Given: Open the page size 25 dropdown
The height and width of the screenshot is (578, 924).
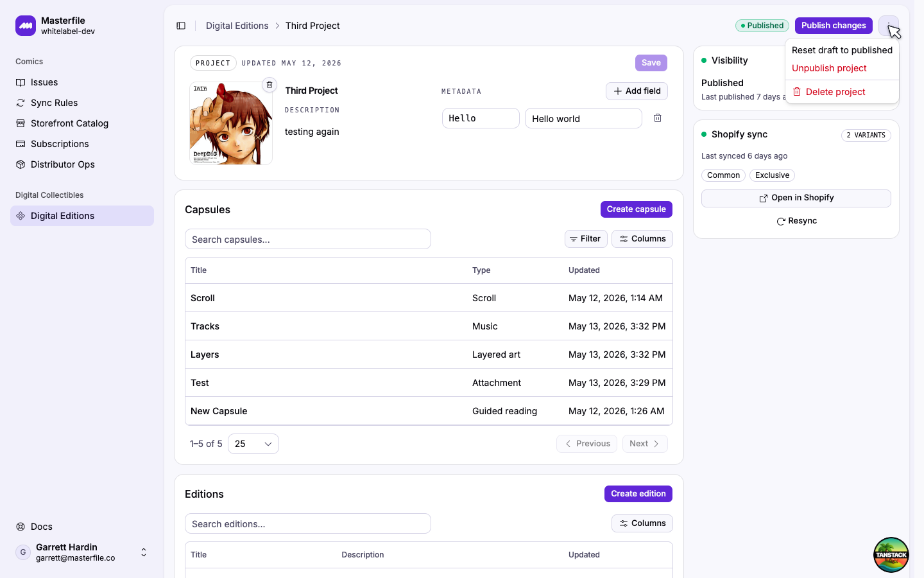Looking at the screenshot, I should (253, 444).
